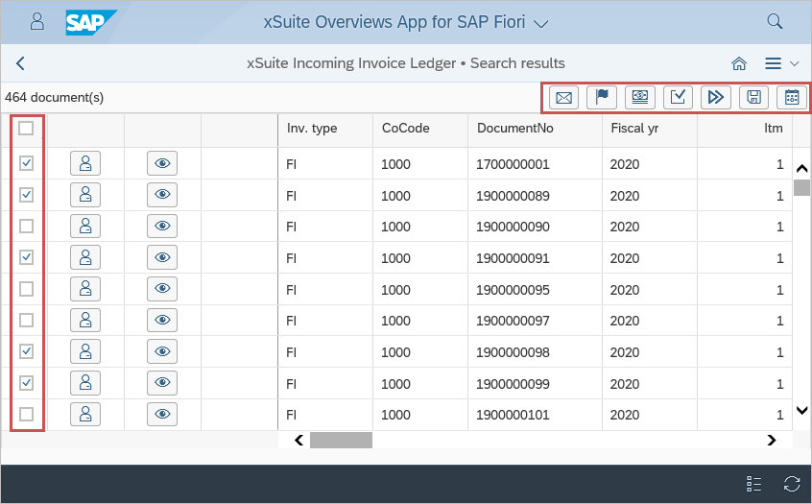View document 1900000099 with eye icon
This screenshot has width=812, height=504.
tap(162, 383)
